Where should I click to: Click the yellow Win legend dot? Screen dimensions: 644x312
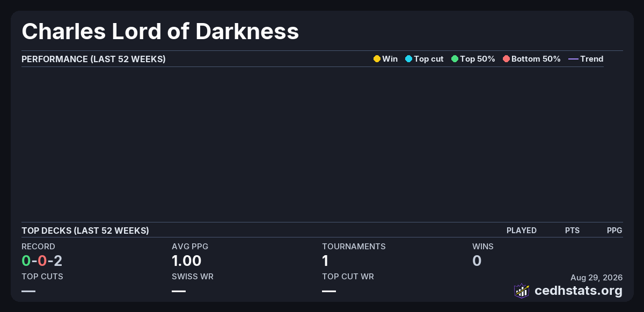[377, 59]
